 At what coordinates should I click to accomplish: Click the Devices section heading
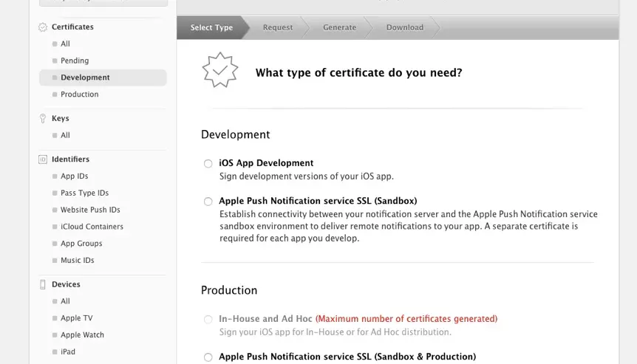(66, 284)
